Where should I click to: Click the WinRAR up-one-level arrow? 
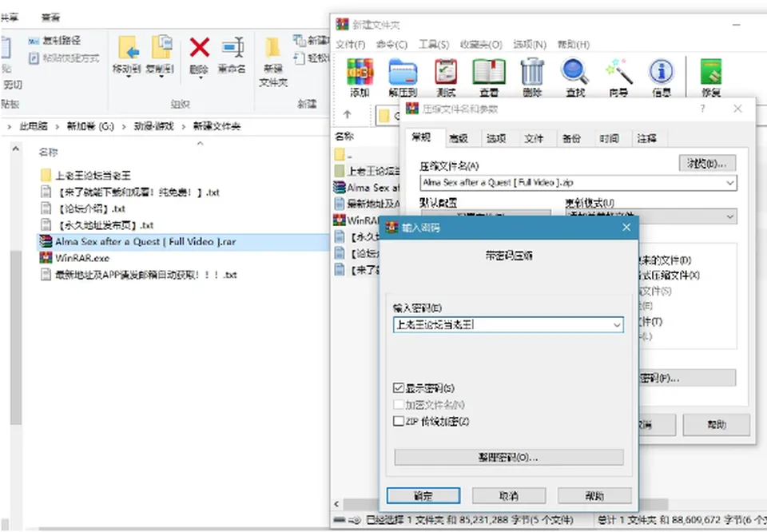(x=348, y=114)
